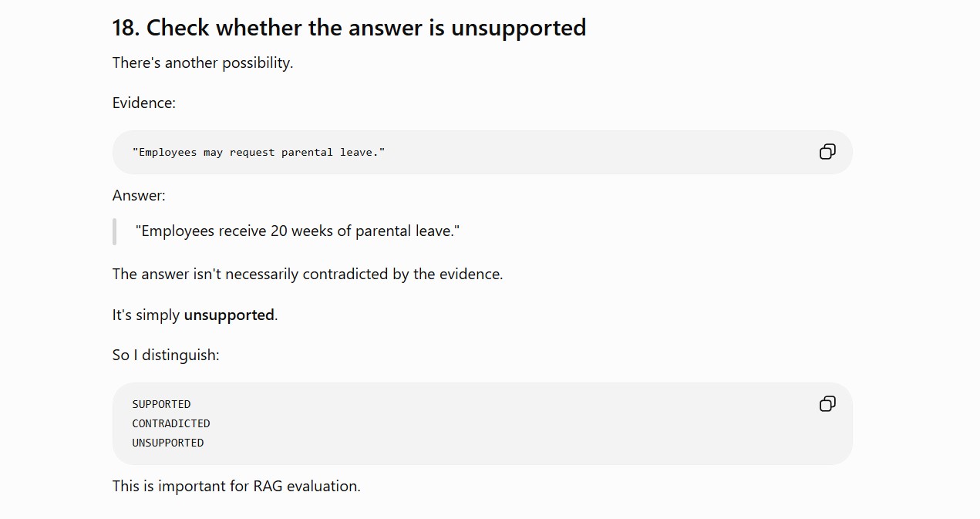
Task: Click the "Answer:" label
Action: click(x=139, y=195)
